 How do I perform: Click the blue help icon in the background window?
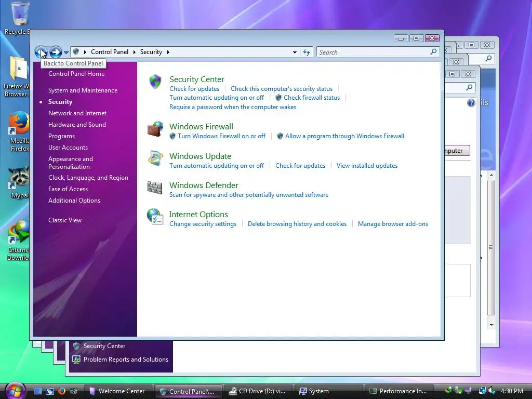(471, 103)
